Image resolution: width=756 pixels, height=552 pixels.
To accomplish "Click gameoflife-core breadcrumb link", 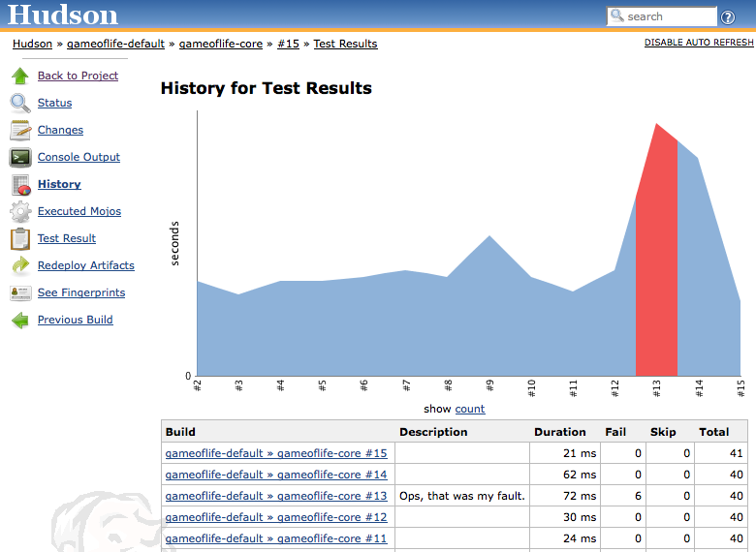I will (x=221, y=44).
